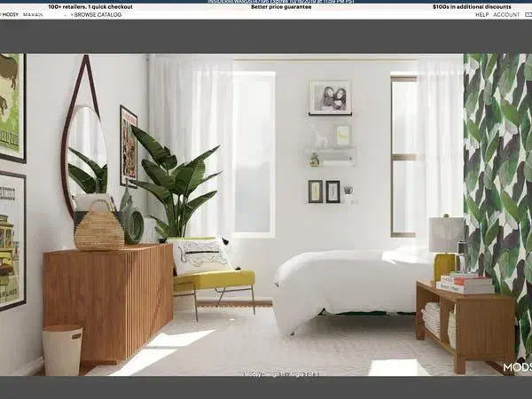Click the '100+ retailers. 1 quick checkout' text
Image resolution: width=532 pixels, height=399 pixels.
click(90, 7)
